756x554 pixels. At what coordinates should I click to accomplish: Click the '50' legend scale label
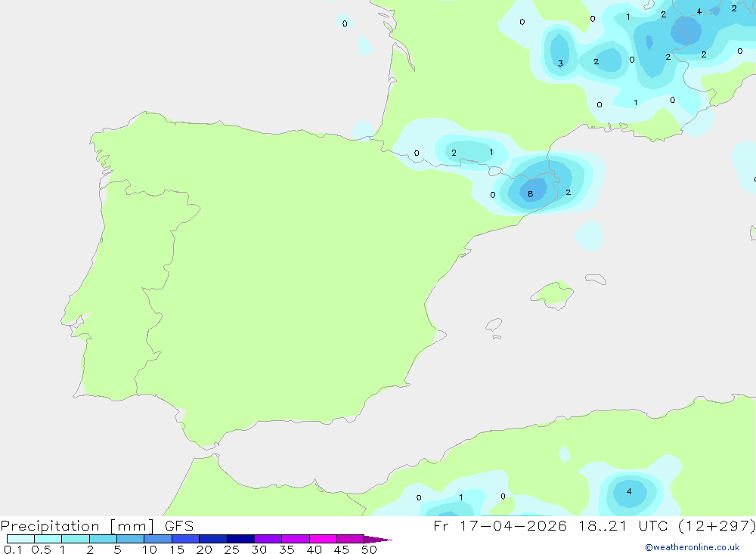click(369, 549)
